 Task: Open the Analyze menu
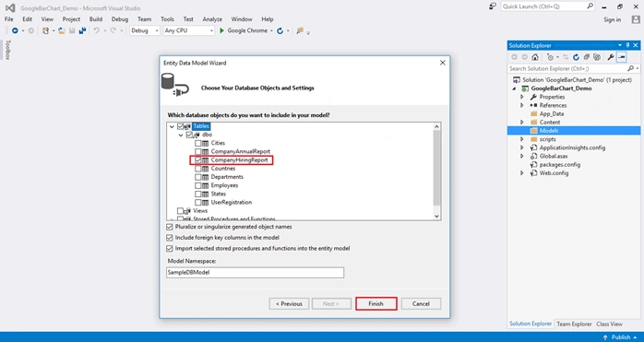tap(212, 19)
